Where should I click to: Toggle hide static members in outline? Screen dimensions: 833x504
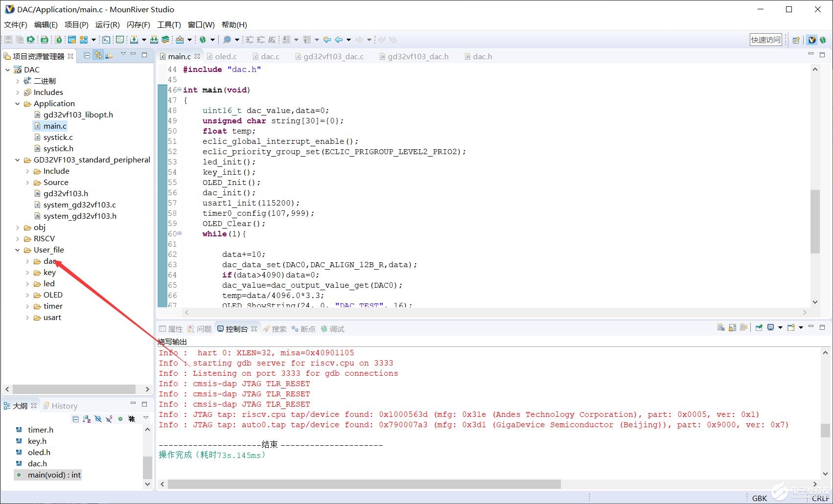[x=109, y=419]
